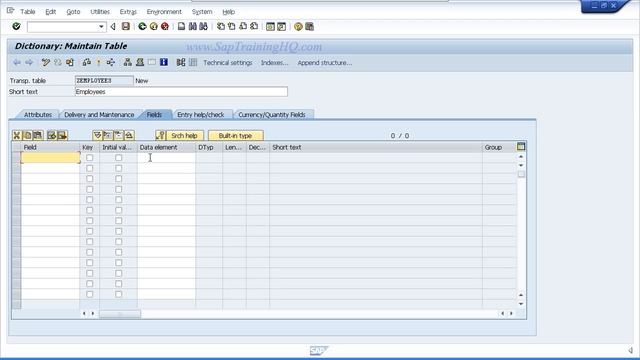Tick the Key checkbox in second row

(x=89, y=168)
